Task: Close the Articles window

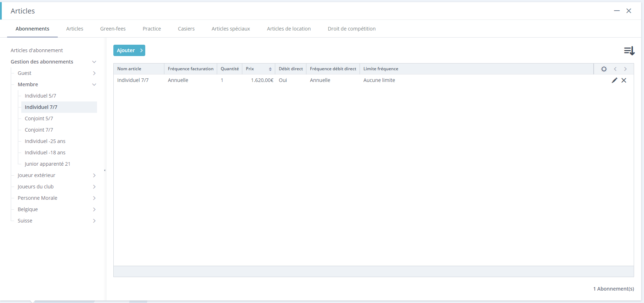Action: point(629,11)
